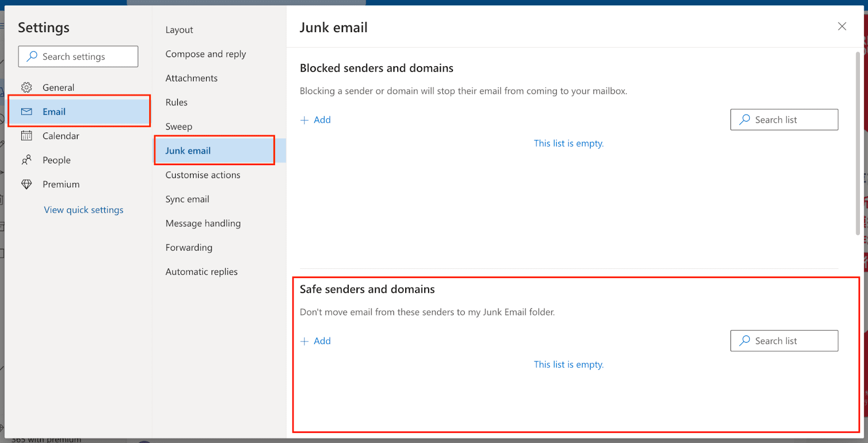Click the plus icon under Blocked senders
This screenshot has width=868, height=443.
point(304,120)
